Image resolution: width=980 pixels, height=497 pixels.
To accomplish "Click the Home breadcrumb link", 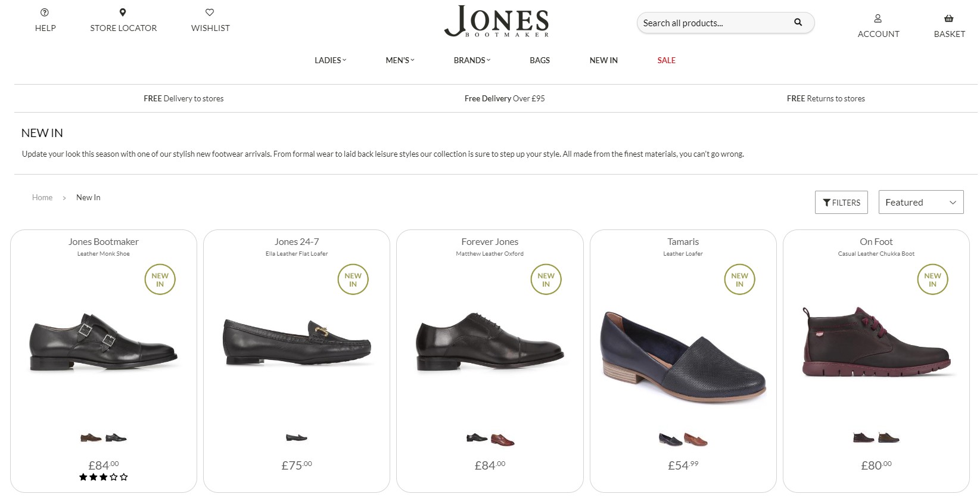I will pyautogui.click(x=42, y=197).
